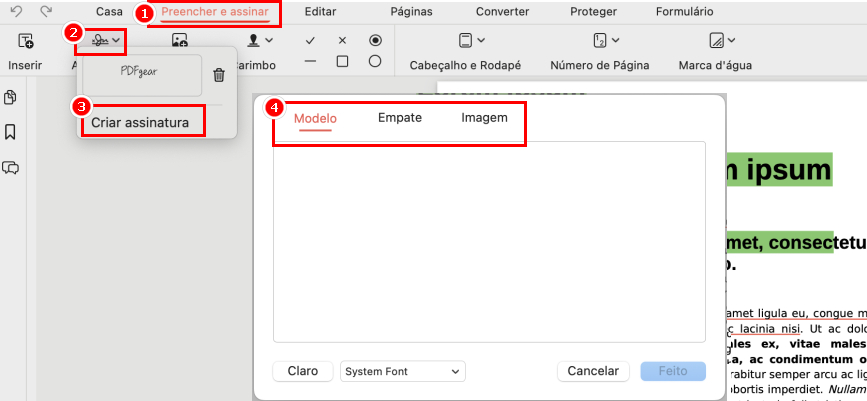Click Criar assinatura option

140,122
